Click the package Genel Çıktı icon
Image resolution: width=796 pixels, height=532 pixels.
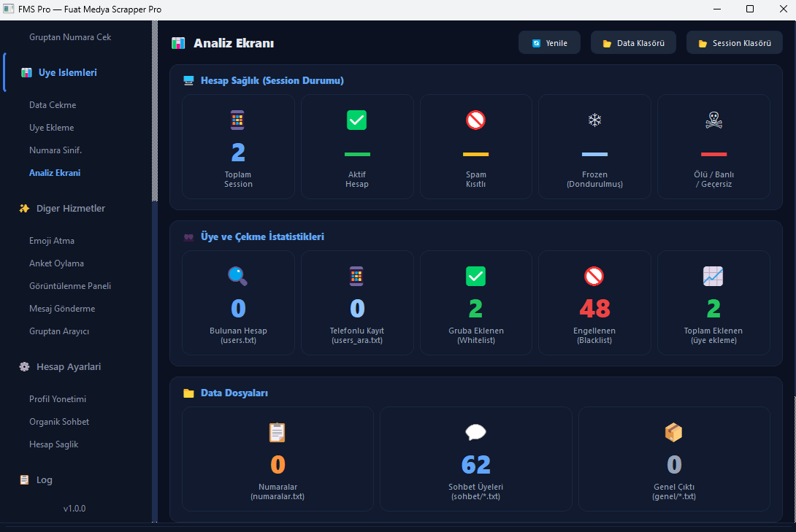673,433
